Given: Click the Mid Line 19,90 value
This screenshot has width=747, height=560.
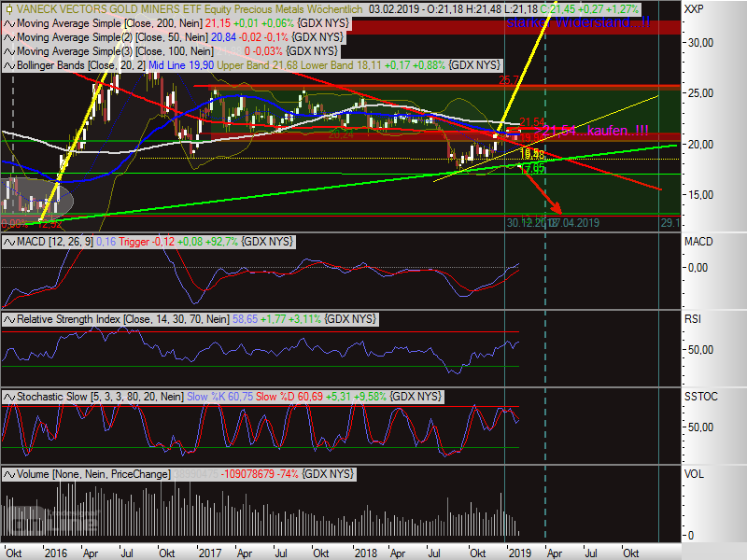Looking at the screenshot, I should (x=181, y=65).
